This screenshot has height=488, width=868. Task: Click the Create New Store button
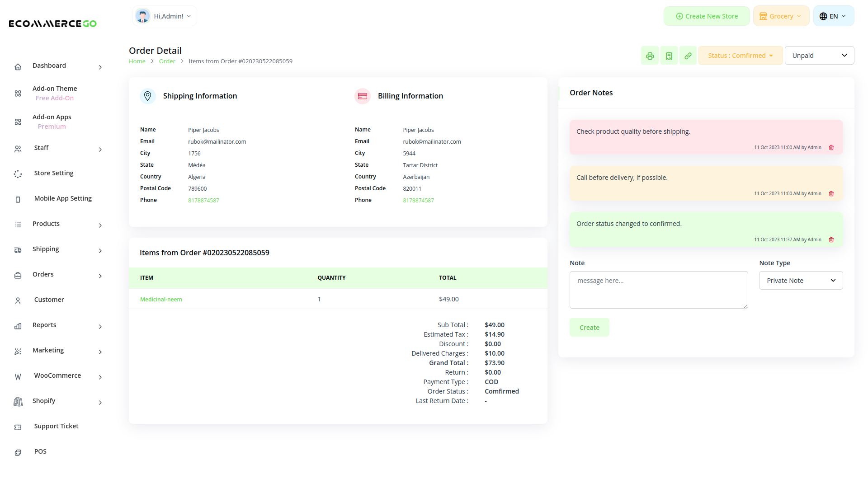pos(707,16)
